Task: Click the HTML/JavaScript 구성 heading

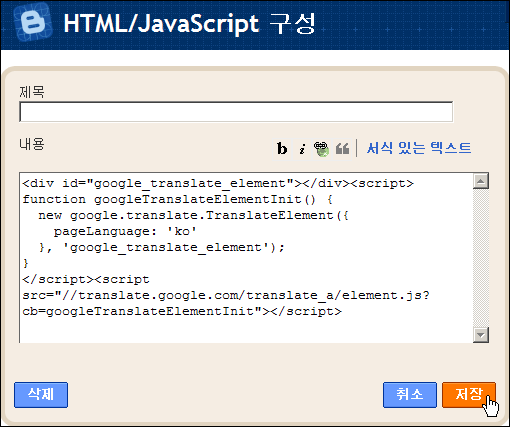Action: click(189, 24)
